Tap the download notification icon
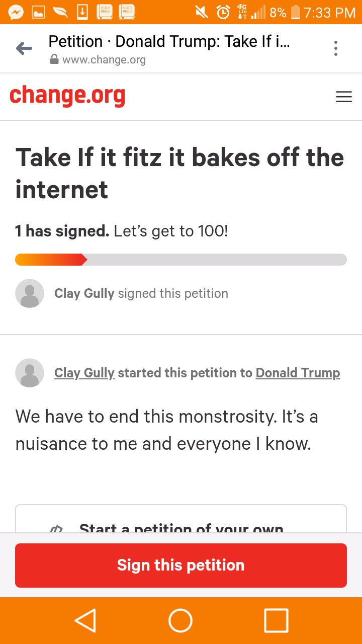This screenshot has width=362, height=644. (82, 12)
